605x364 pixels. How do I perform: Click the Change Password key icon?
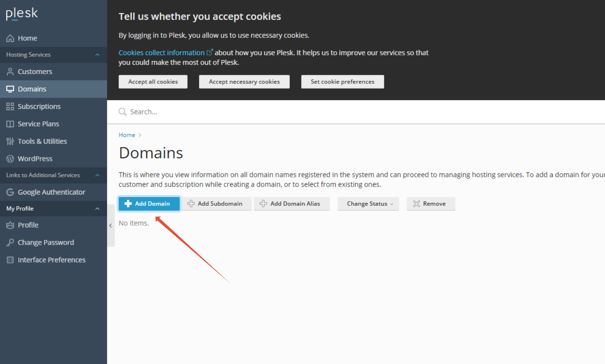tap(10, 242)
